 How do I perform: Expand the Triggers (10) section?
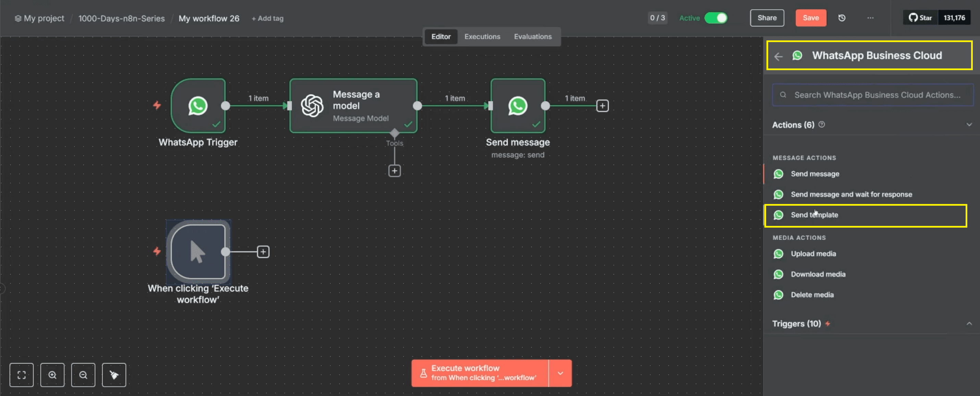(x=969, y=324)
